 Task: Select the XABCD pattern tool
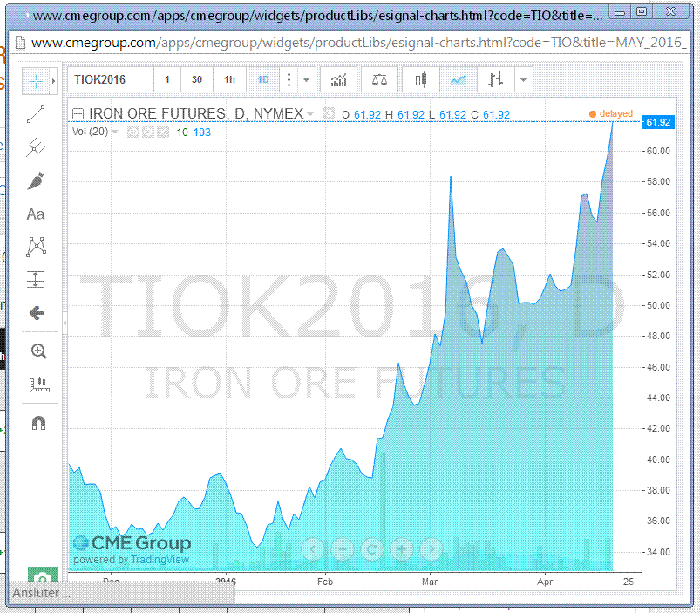[36, 246]
